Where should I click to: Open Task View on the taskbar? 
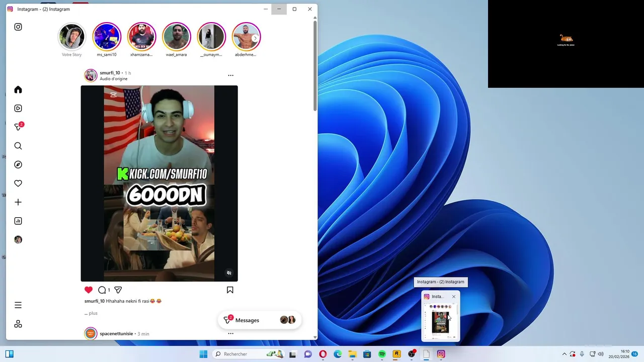coord(293,354)
